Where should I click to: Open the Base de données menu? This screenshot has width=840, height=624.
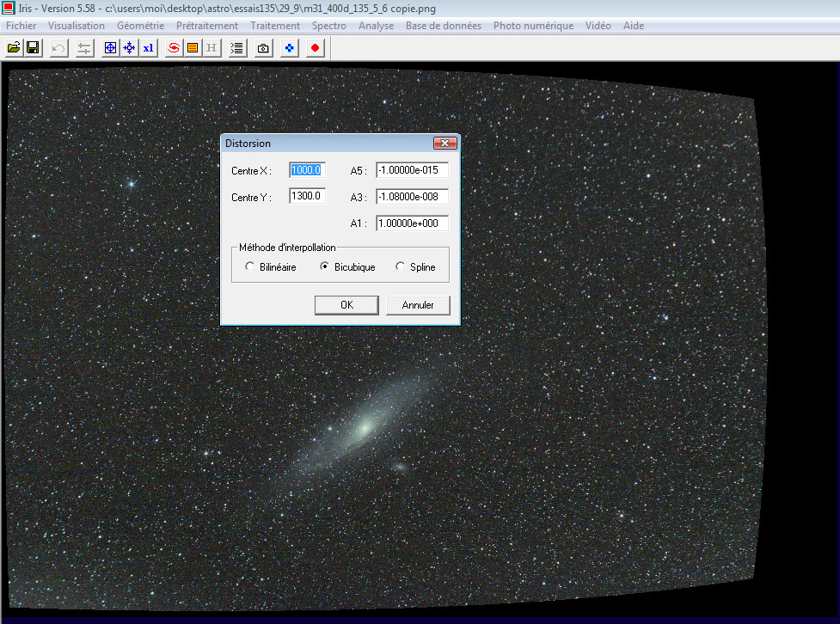[x=443, y=26]
